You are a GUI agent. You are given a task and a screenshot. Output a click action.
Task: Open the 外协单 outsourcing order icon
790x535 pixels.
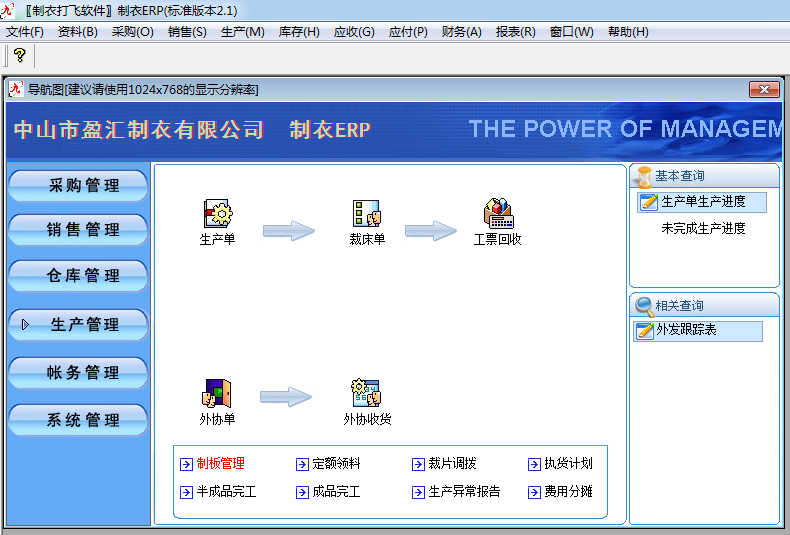pyautogui.click(x=217, y=393)
